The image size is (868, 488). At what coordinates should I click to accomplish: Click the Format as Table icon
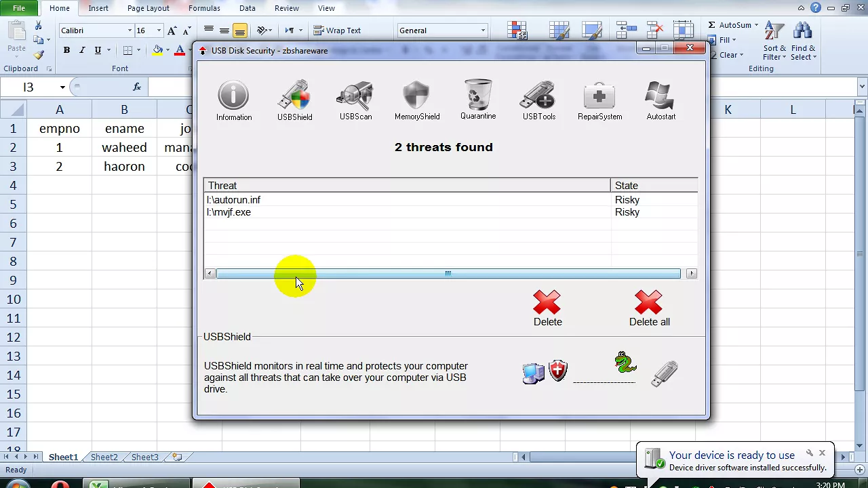559,31
